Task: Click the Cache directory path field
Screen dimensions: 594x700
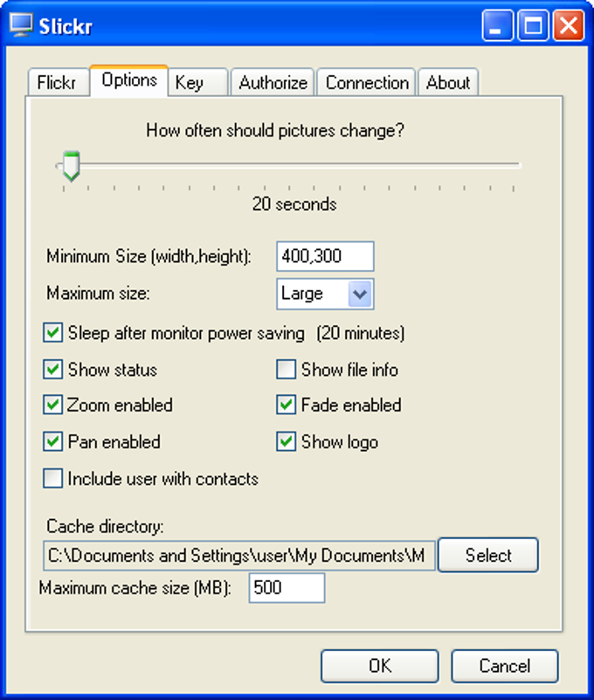Action: [239, 556]
